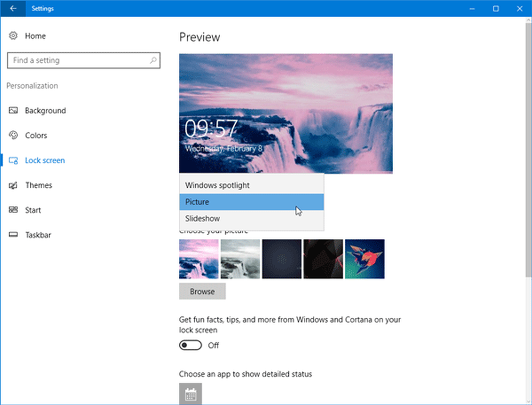The width and height of the screenshot is (532, 405).
Task: Choose Windows spotlight from the dropdown
Action: [252, 185]
